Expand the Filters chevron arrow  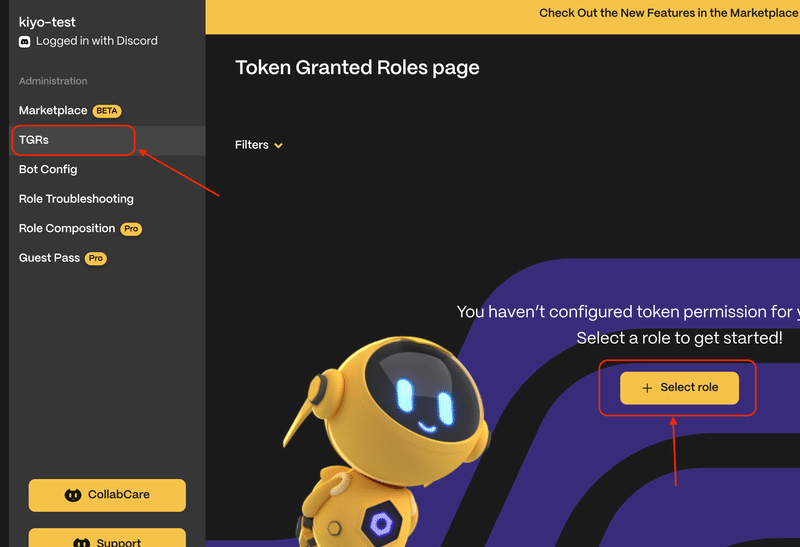279,146
